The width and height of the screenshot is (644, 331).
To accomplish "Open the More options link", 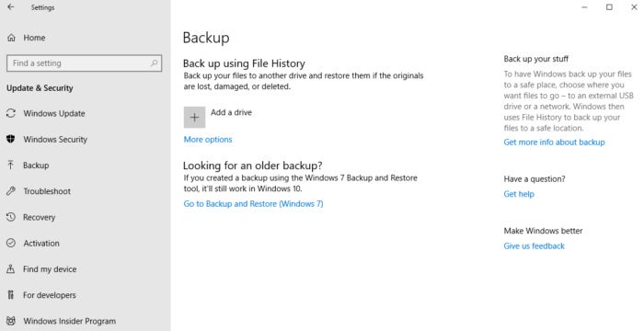I will click(208, 140).
